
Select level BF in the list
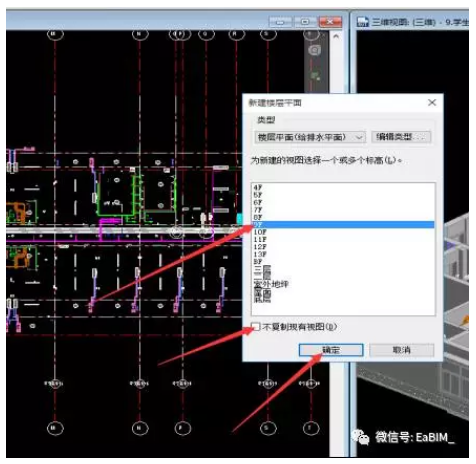point(343,262)
